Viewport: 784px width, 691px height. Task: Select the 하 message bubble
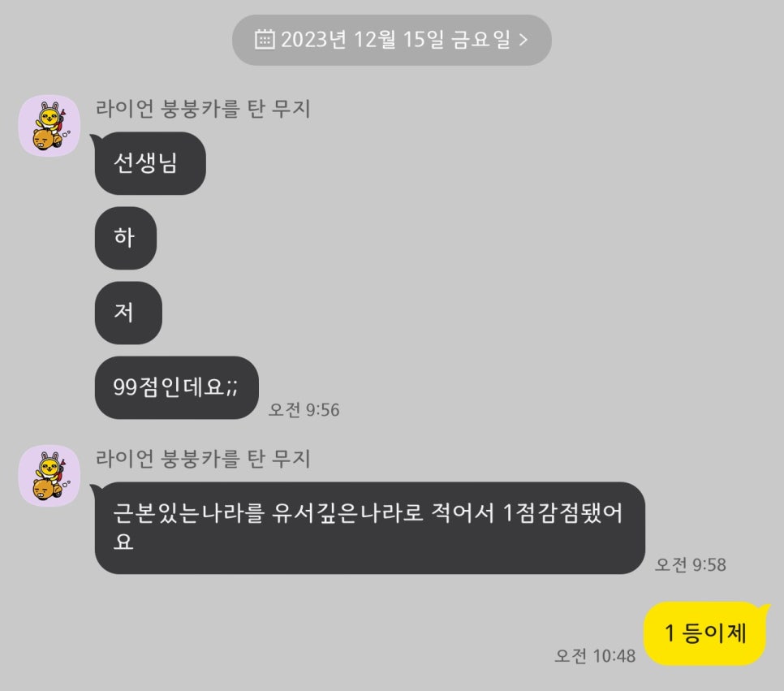click(x=126, y=238)
